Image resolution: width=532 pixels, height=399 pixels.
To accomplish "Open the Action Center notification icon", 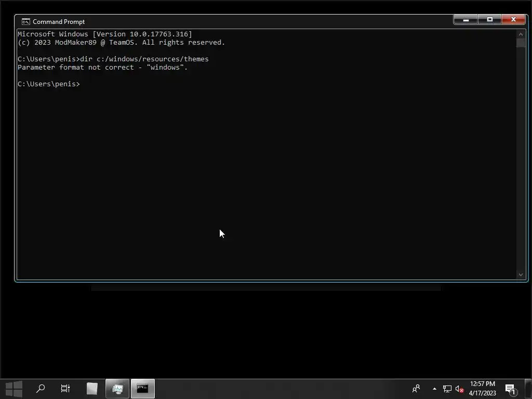I will 511,389.
